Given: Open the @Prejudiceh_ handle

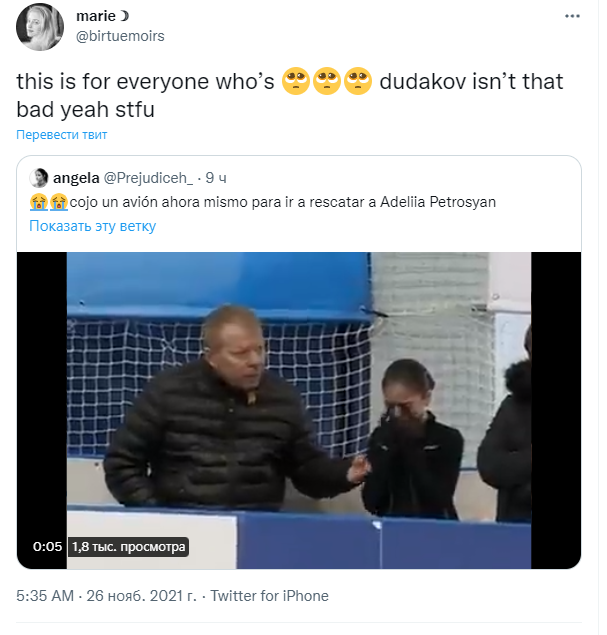Looking at the screenshot, I should (x=148, y=178).
